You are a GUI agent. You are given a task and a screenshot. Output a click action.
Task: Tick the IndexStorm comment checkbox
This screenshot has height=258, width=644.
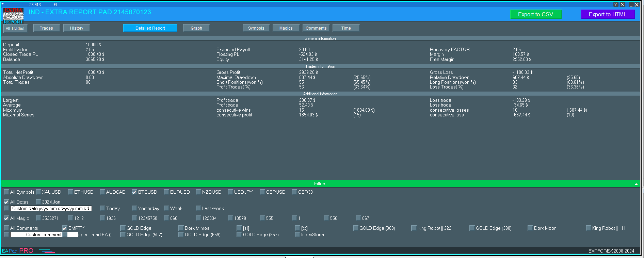click(297, 235)
